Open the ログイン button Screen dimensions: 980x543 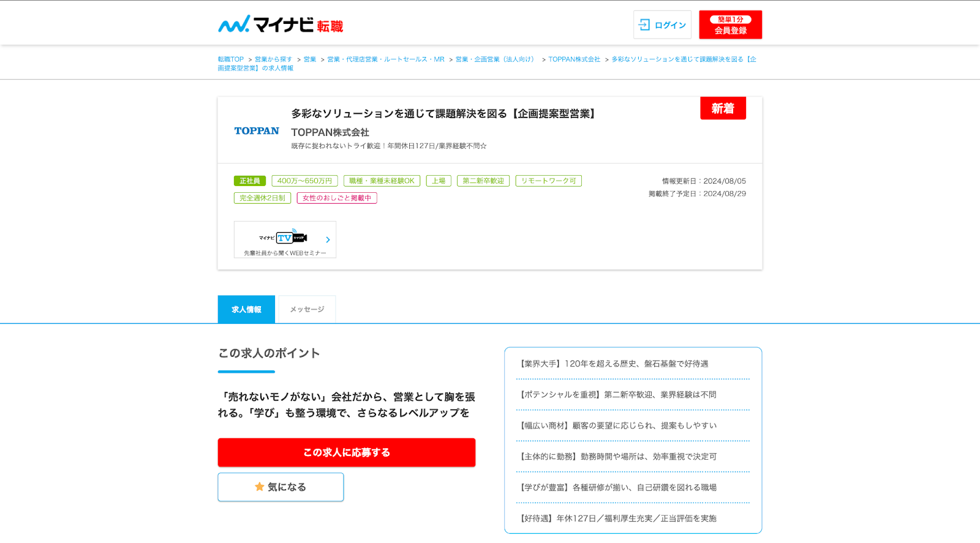coord(662,24)
